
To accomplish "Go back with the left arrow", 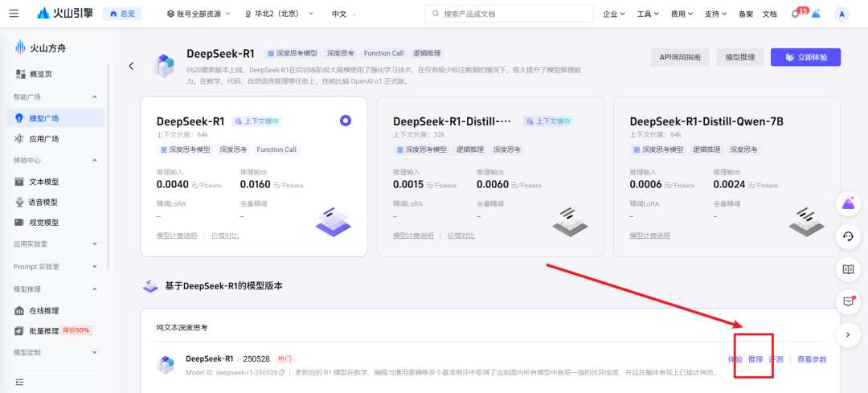I will 131,66.
